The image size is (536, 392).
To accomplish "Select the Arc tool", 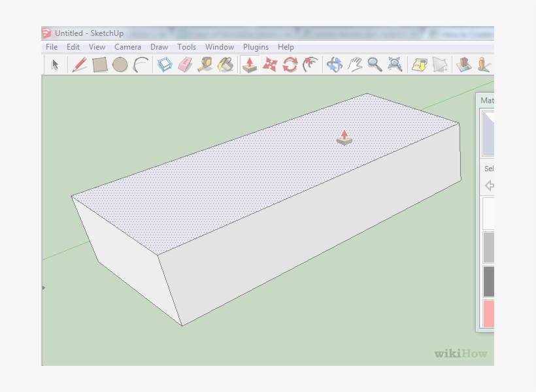I will pyautogui.click(x=142, y=65).
